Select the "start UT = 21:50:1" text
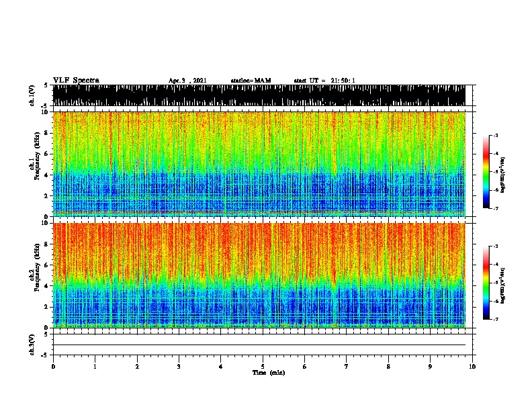The height and width of the screenshot is (411, 532). [324, 81]
